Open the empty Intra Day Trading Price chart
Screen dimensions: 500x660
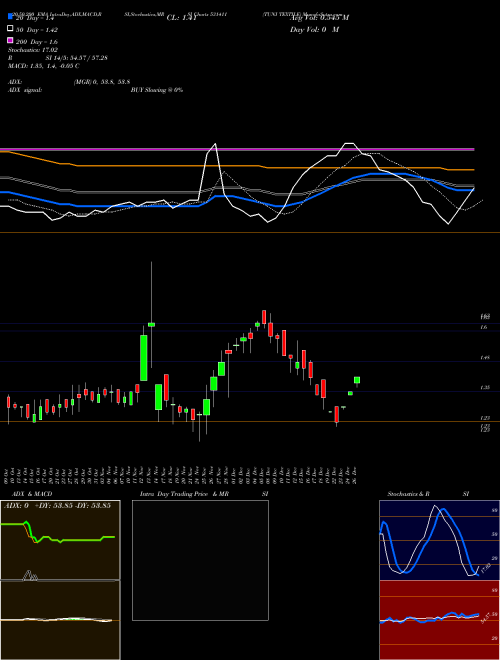(x=200, y=560)
